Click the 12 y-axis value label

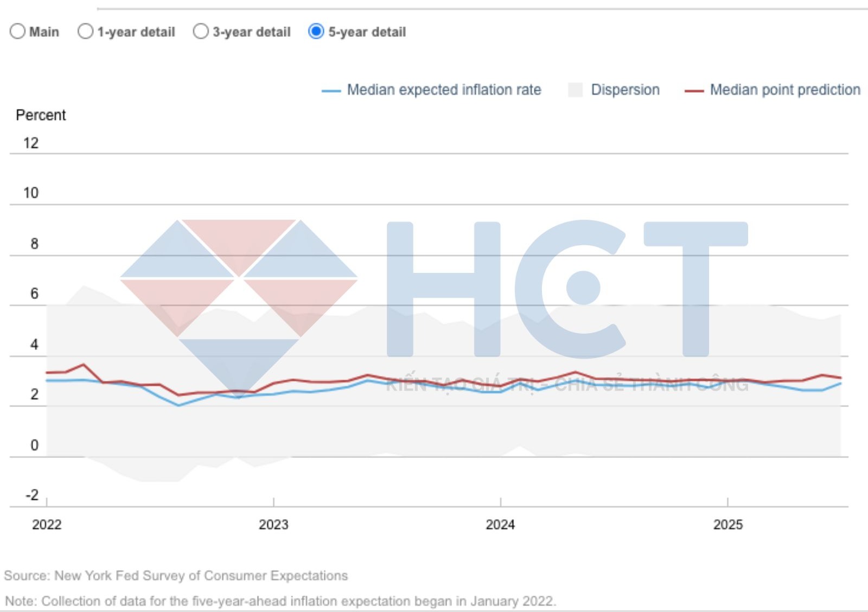pos(31,143)
